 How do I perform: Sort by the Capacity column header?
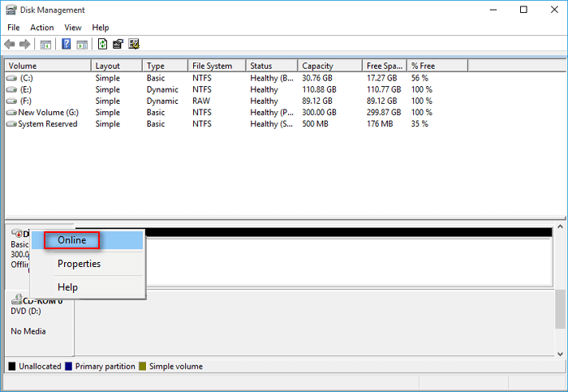coord(317,66)
